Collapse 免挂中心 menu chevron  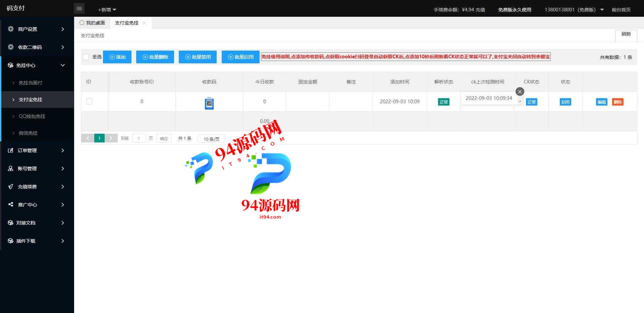click(x=63, y=65)
